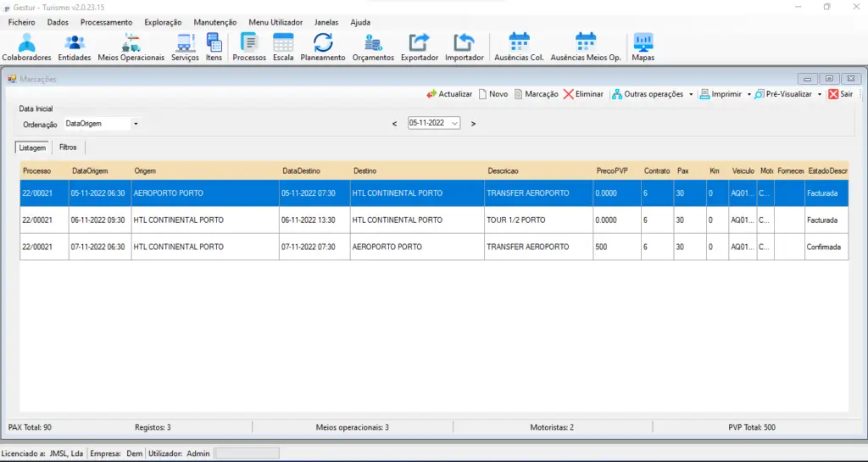Go to previous date with < arrow
Image resolution: width=868 pixels, height=462 pixels.
click(x=394, y=124)
